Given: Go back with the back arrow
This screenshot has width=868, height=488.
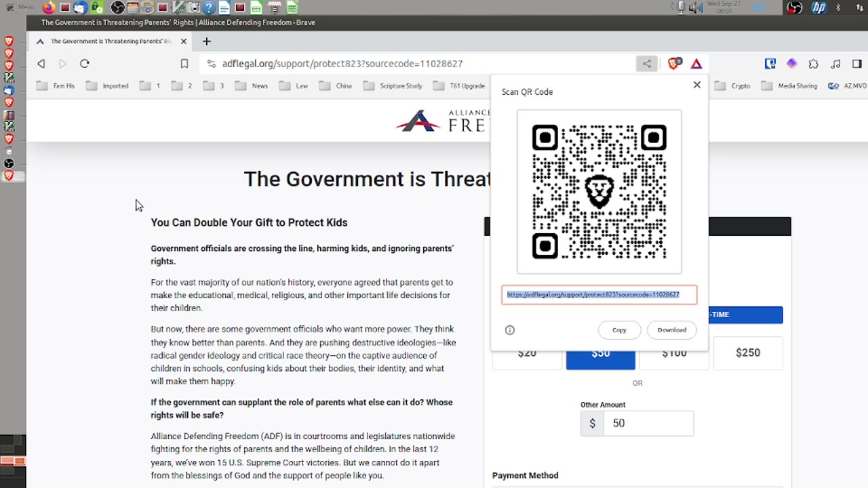Looking at the screenshot, I should [x=41, y=64].
